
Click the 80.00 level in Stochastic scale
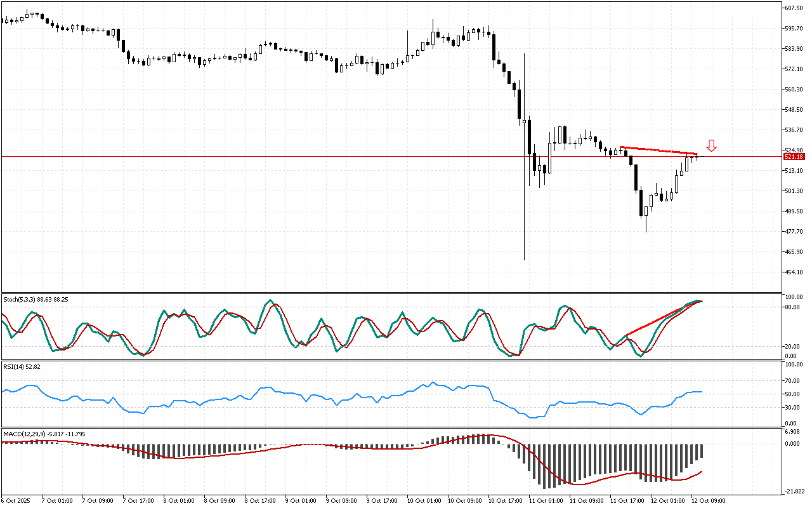point(793,307)
